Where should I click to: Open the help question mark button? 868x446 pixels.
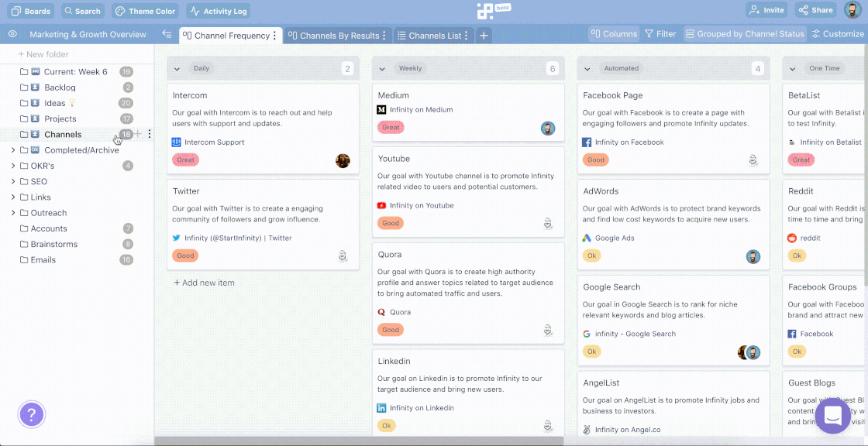tap(32, 414)
